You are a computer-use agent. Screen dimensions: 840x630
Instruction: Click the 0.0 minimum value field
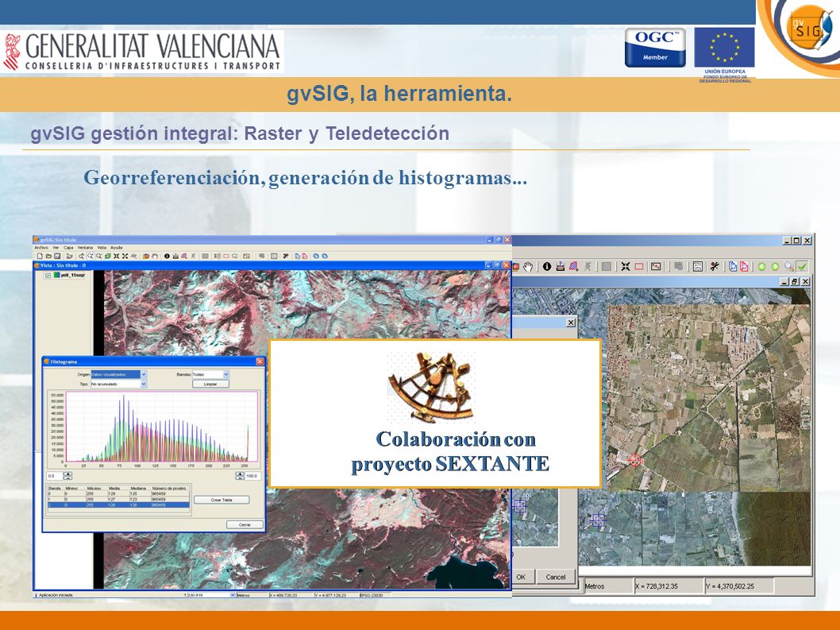pyautogui.click(x=55, y=476)
